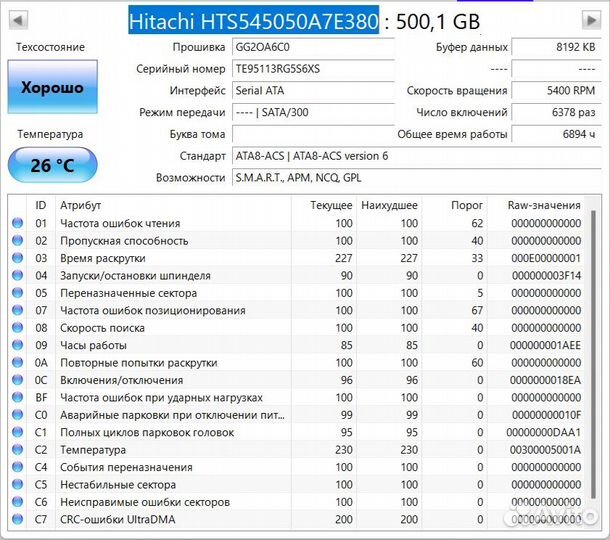Select the Частота ошибок позиционирования attribute name
Image resolution: width=610 pixels, height=540 pixels.
click(x=153, y=310)
